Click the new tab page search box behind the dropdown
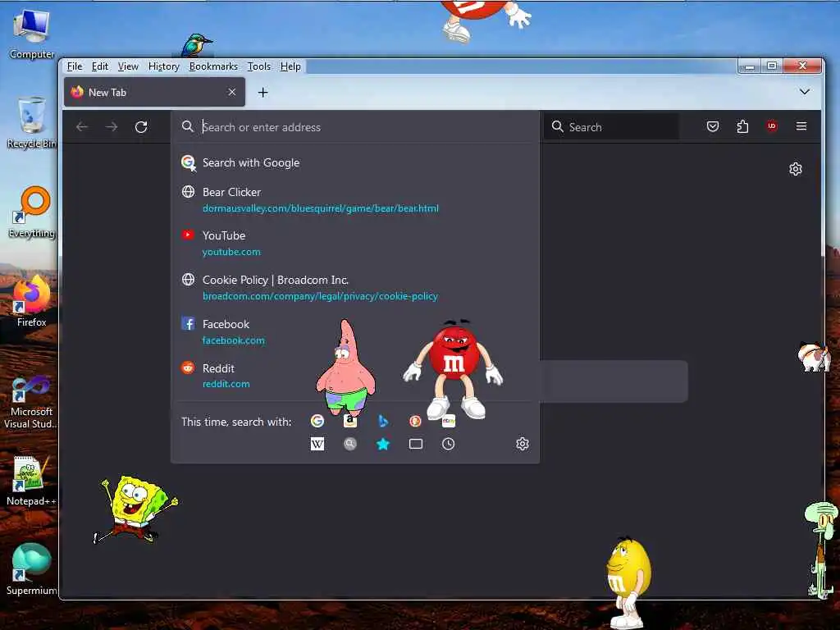The height and width of the screenshot is (630, 840). click(614, 381)
